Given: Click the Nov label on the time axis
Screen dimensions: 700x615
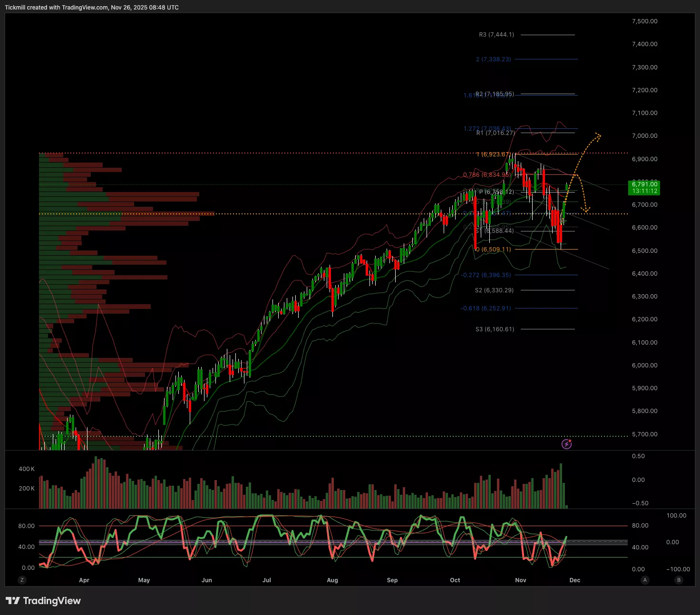Looking at the screenshot, I should pos(521,580).
